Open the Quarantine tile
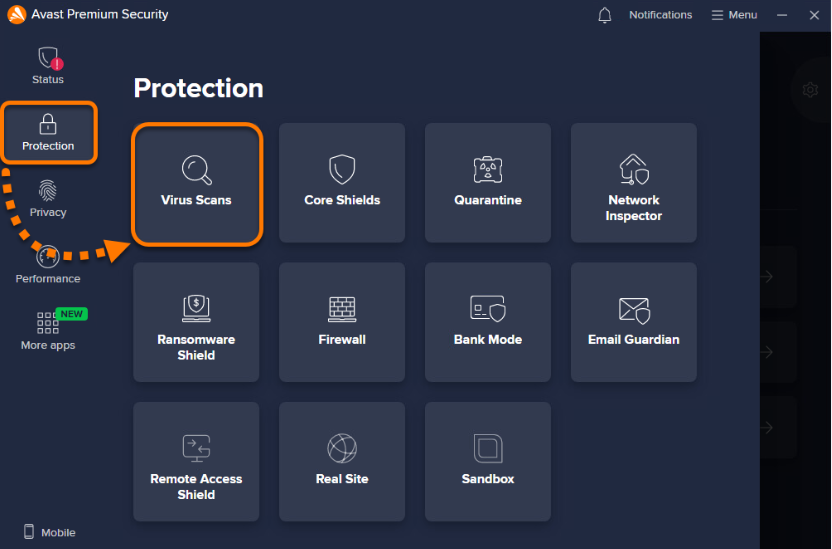 click(488, 184)
